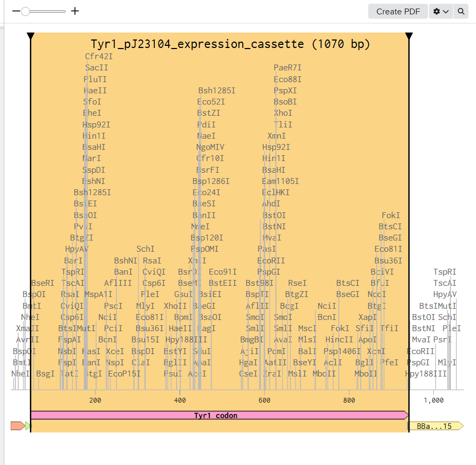Click the BseRI enzyme label

[43, 283]
